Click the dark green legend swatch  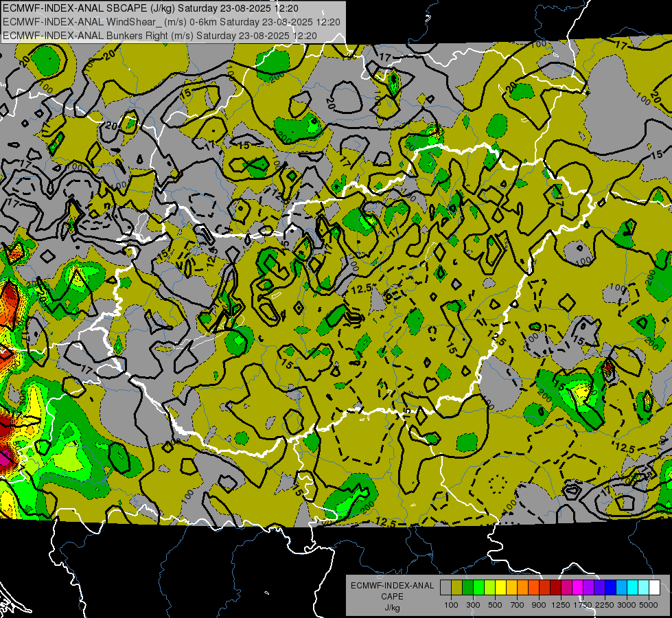468,588
